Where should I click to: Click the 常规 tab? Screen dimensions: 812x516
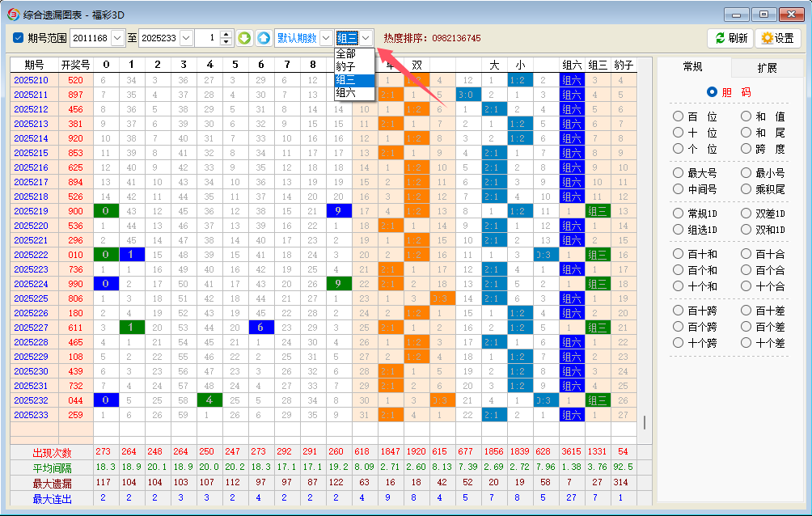[x=693, y=67]
